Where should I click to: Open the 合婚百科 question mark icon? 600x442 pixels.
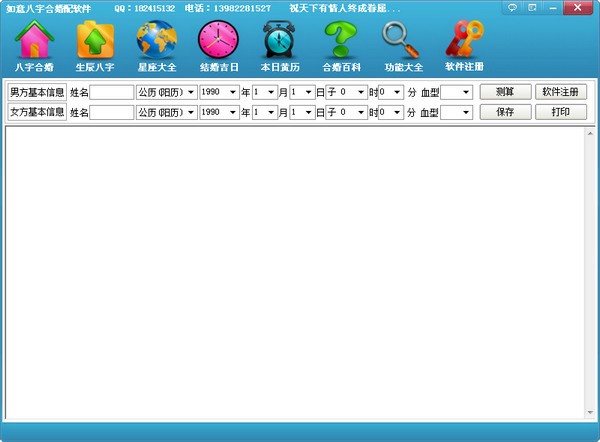[341, 46]
